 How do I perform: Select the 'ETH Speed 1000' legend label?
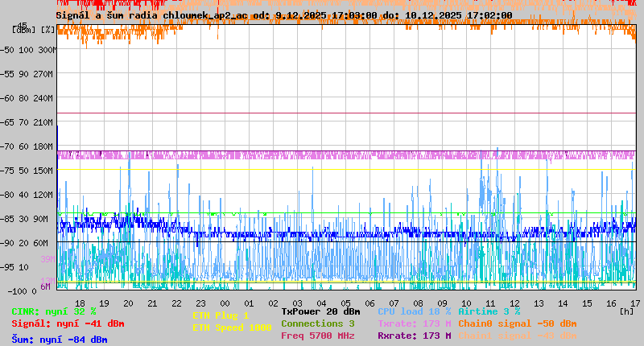(x=232, y=327)
